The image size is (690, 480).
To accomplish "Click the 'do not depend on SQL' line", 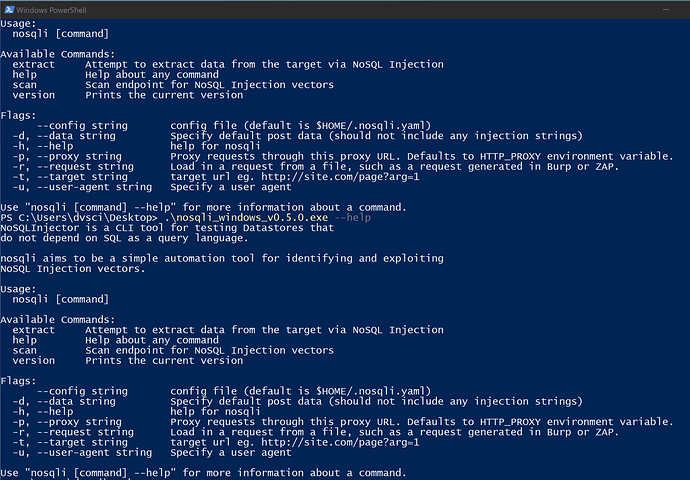I will [x=125, y=238].
